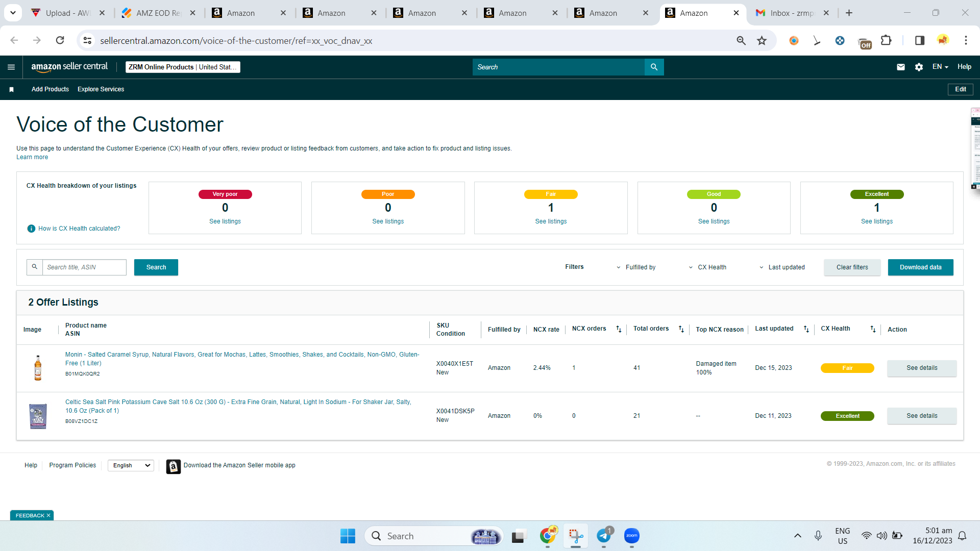
Task: See listings under Excellent
Action: click(877, 221)
